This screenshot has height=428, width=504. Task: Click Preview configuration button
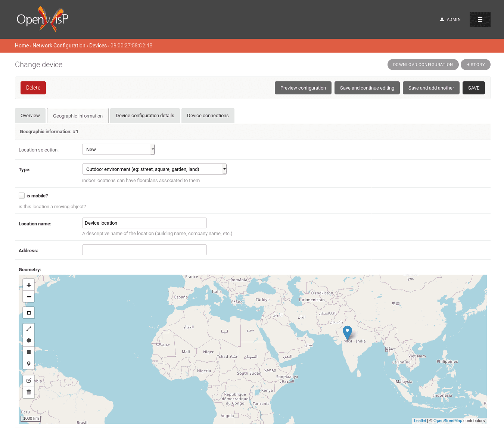click(303, 88)
